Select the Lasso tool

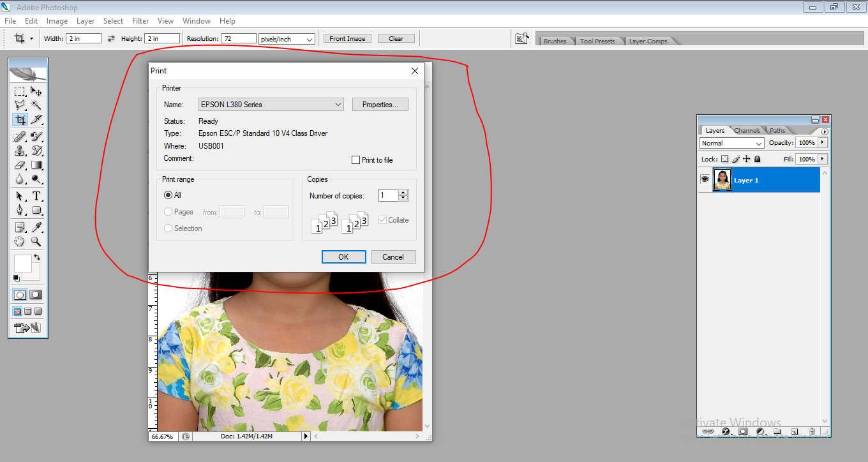point(20,105)
